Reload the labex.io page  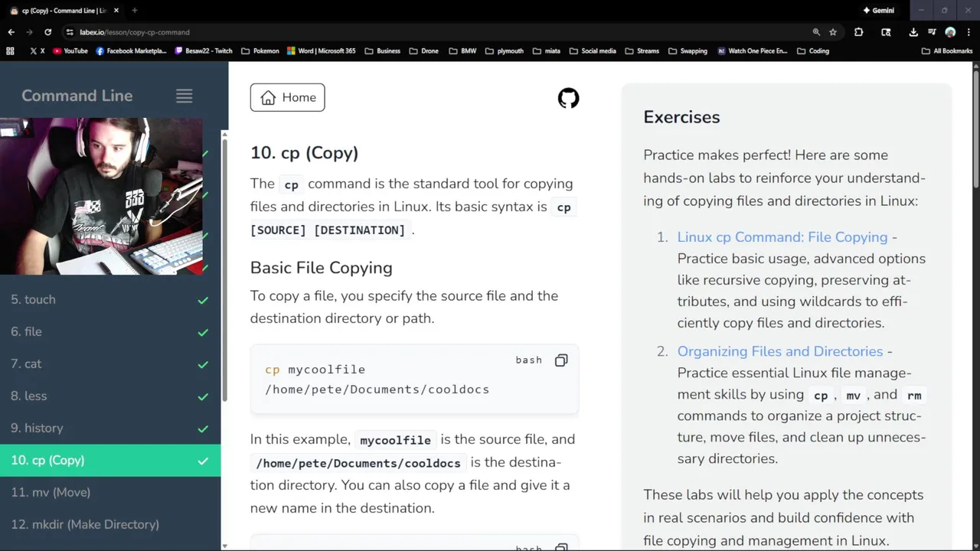point(47,32)
